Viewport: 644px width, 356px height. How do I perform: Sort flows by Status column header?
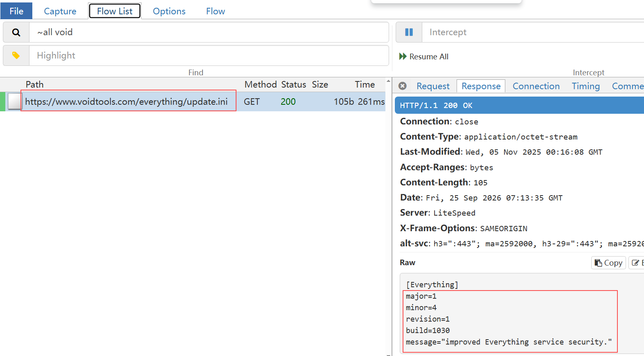293,84
